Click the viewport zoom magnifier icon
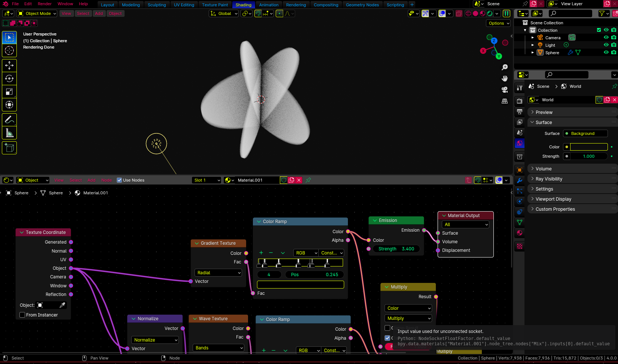Viewport: 618px width, 364px height. [505, 67]
